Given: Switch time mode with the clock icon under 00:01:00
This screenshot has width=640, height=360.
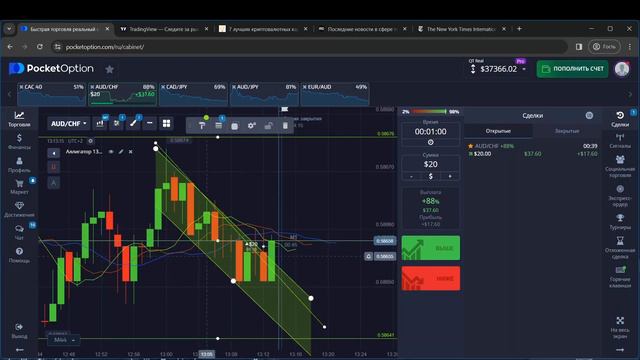Looking at the screenshot, I should [431, 142].
